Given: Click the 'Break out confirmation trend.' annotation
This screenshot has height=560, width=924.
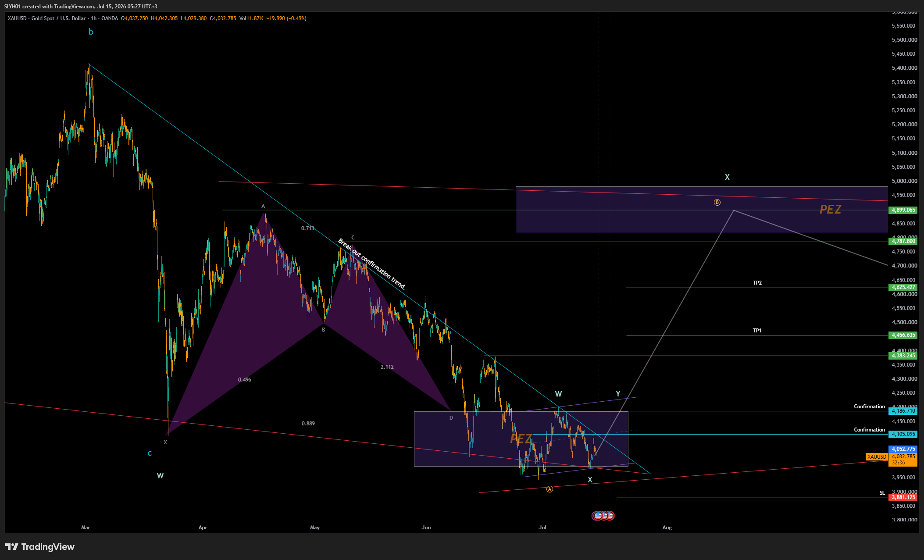Looking at the screenshot, I should pyautogui.click(x=371, y=264).
